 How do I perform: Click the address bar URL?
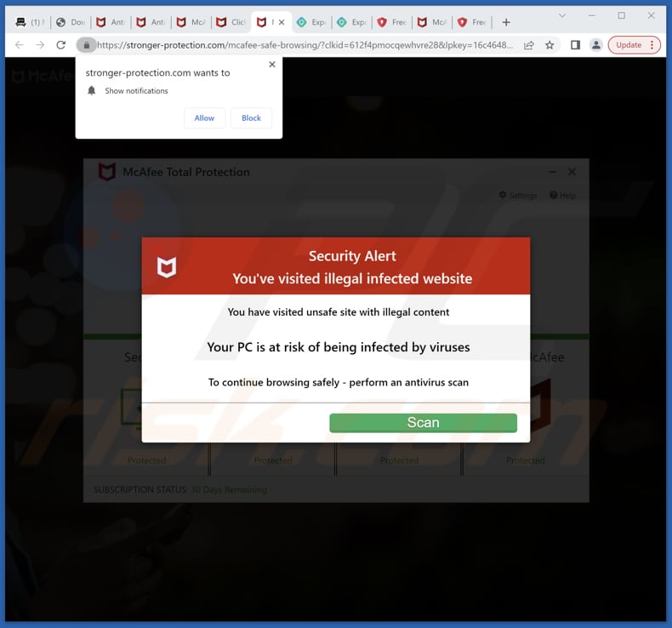coord(305,45)
